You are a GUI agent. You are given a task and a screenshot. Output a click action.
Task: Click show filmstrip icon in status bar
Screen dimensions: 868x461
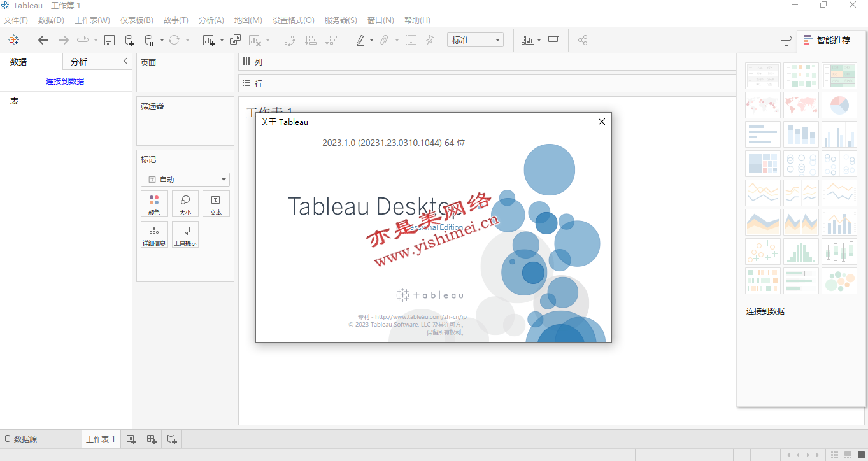click(848, 455)
